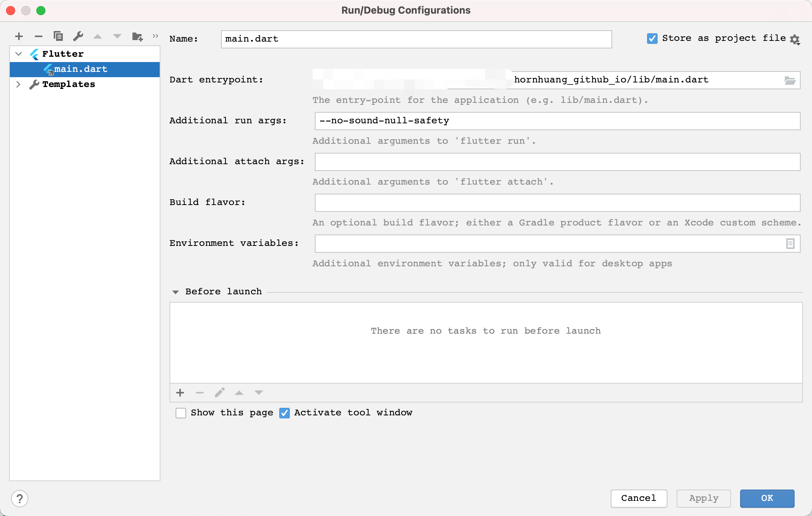Open environment variables editor list icon

click(x=790, y=244)
